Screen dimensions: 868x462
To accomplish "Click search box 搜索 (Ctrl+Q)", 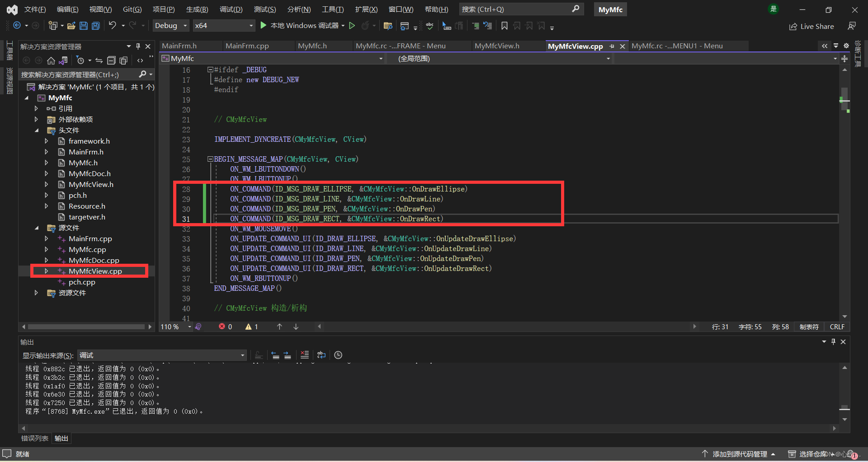I will pyautogui.click(x=521, y=9).
